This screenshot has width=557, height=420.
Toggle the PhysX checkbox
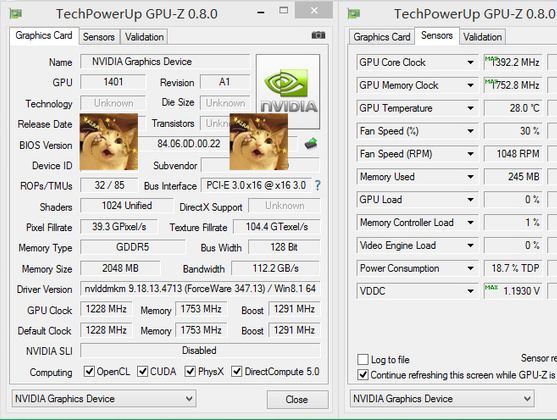coord(190,371)
